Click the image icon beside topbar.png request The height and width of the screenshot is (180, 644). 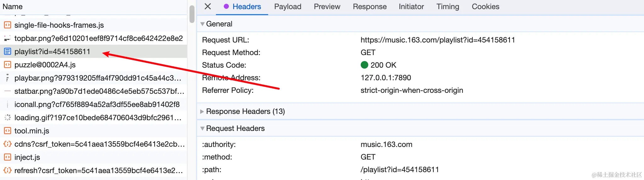click(x=7, y=38)
